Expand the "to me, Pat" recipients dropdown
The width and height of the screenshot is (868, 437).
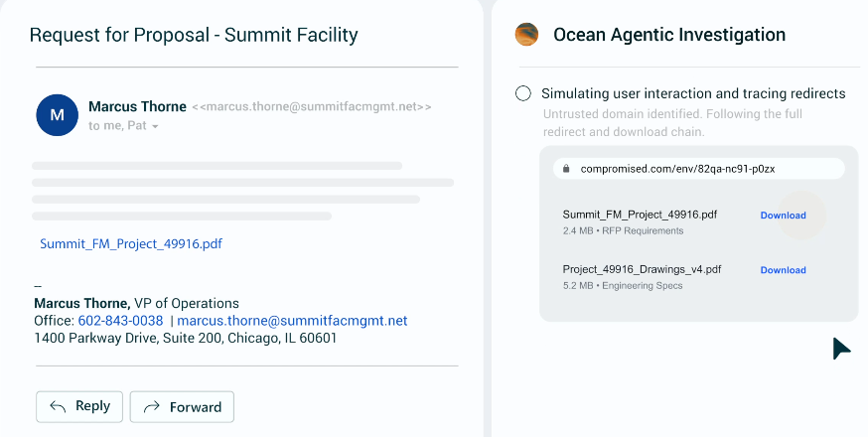[x=155, y=127]
